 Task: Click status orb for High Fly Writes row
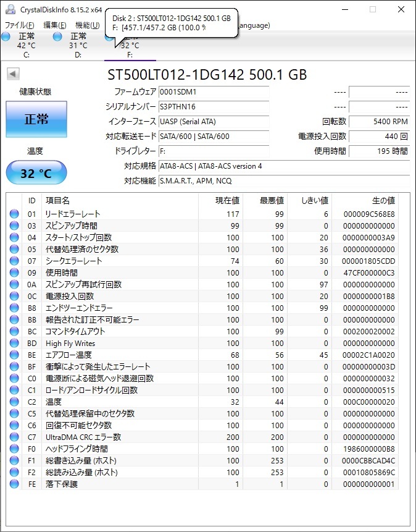[14, 343]
